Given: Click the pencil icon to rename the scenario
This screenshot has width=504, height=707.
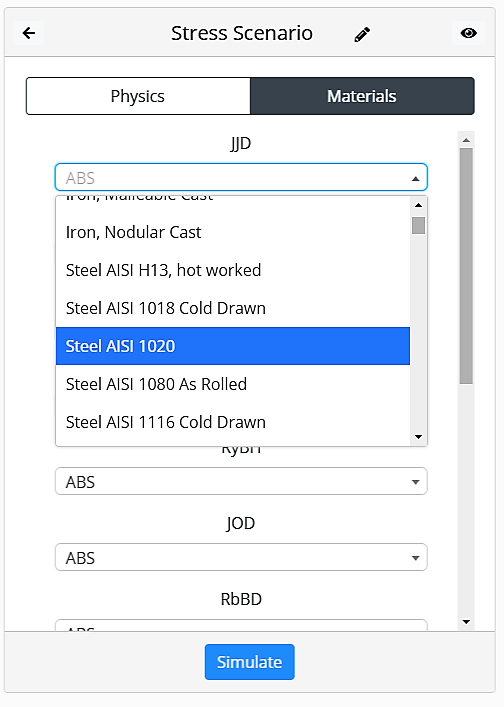Looking at the screenshot, I should (362, 34).
